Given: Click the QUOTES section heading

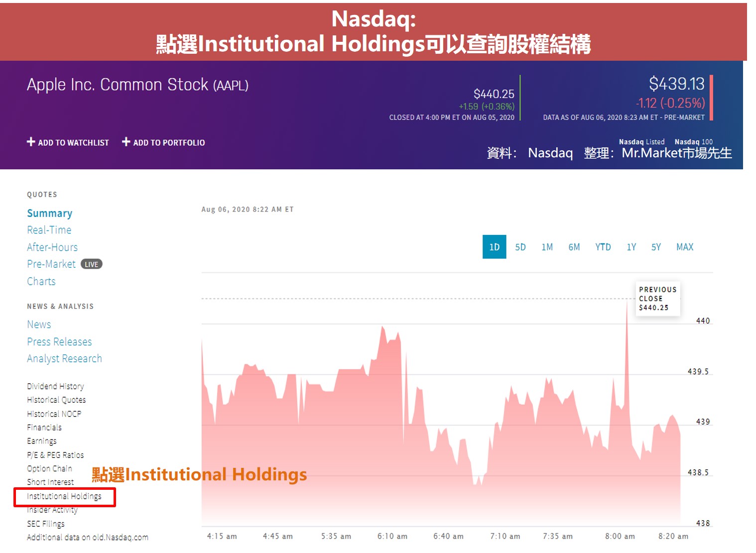Looking at the screenshot, I should (x=42, y=195).
